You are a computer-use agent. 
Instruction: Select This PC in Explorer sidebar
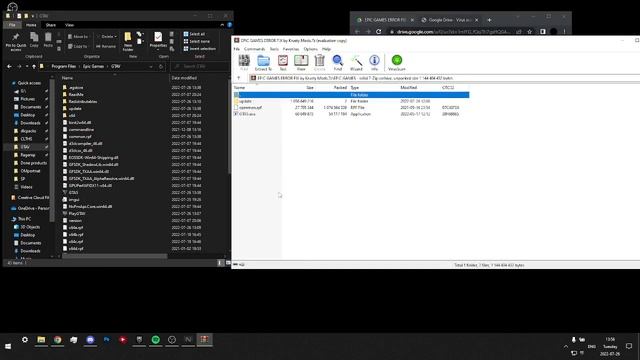click(22, 219)
